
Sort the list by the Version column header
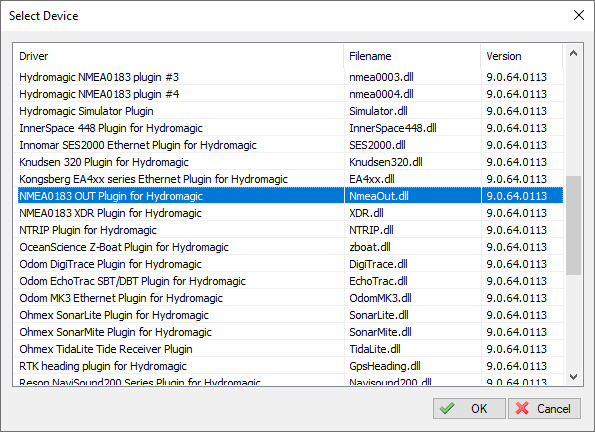[x=522, y=56]
